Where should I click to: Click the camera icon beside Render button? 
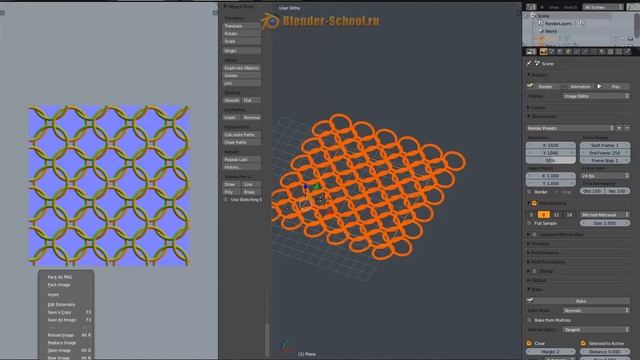click(530, 86)
